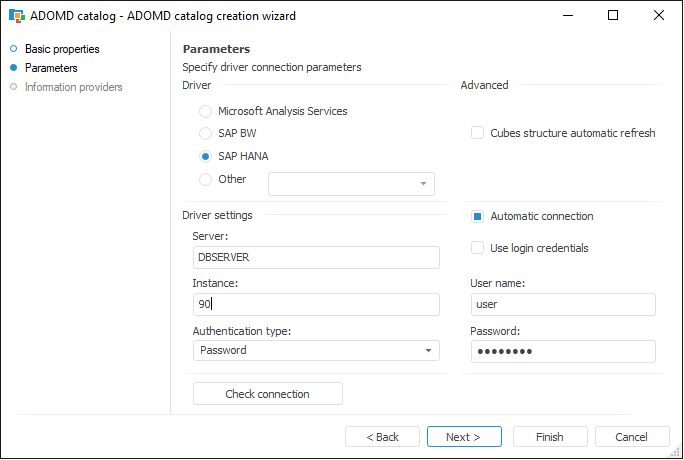Select Information providers step
684x460 pixels.
(x=73, y=87)
